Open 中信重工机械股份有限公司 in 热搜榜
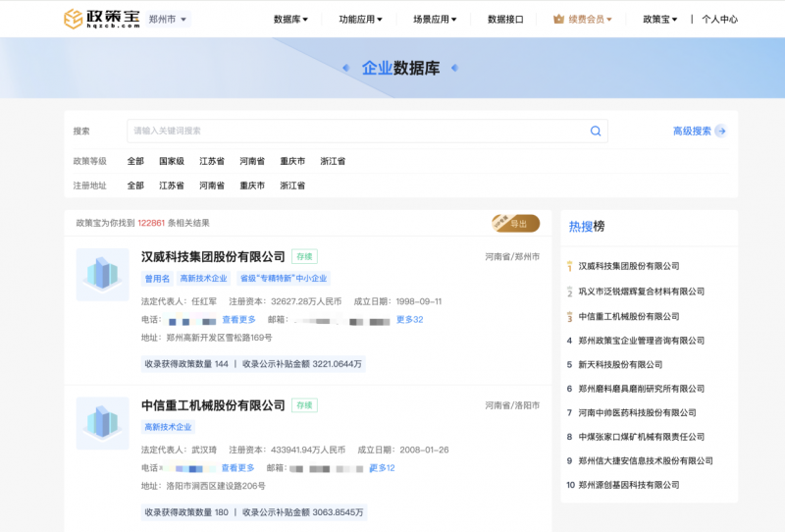Viewport: 785px width, 532px height. coord(629,317)
